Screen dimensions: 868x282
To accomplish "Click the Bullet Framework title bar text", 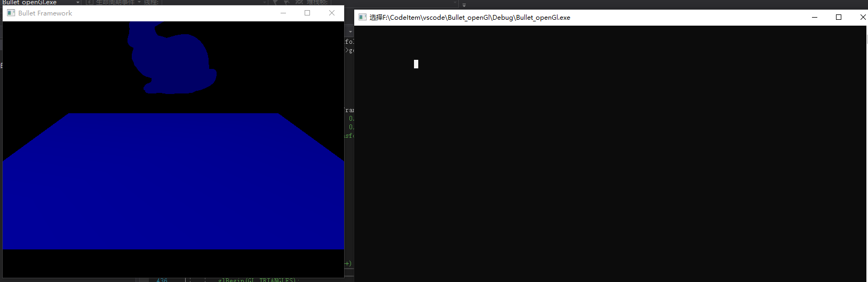I will (x=45, y=13).
